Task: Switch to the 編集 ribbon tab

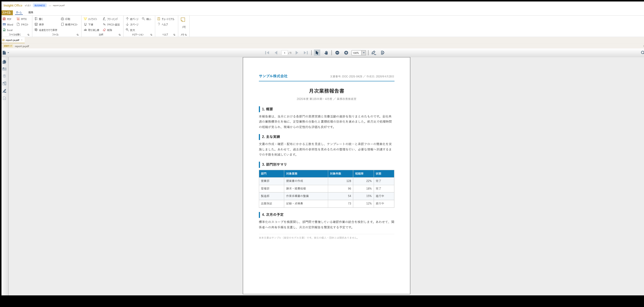Action: tap(30, 12)
